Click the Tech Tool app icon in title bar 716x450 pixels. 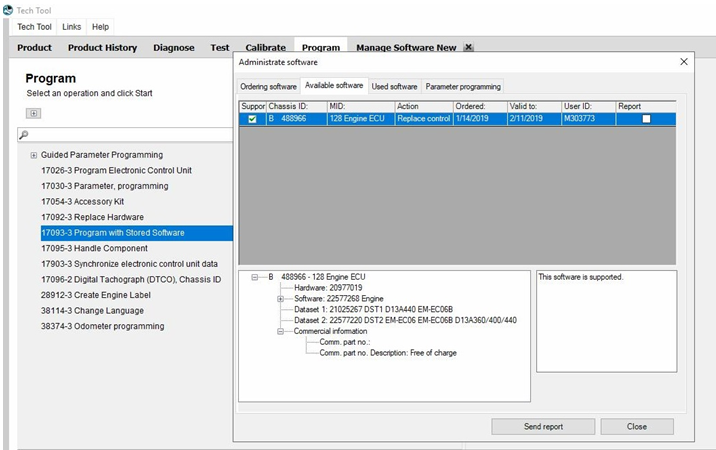click(x=8, y=9)
